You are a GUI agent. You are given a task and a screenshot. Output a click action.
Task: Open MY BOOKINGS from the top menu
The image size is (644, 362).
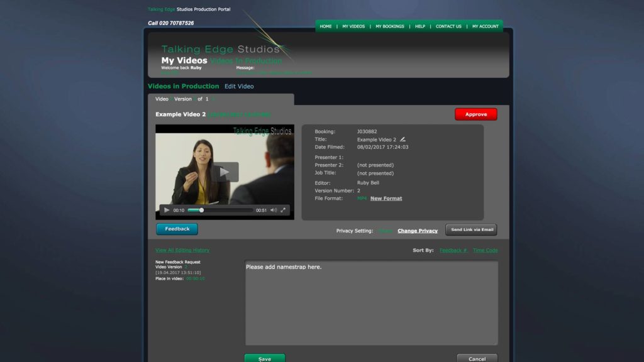[390, 26]
